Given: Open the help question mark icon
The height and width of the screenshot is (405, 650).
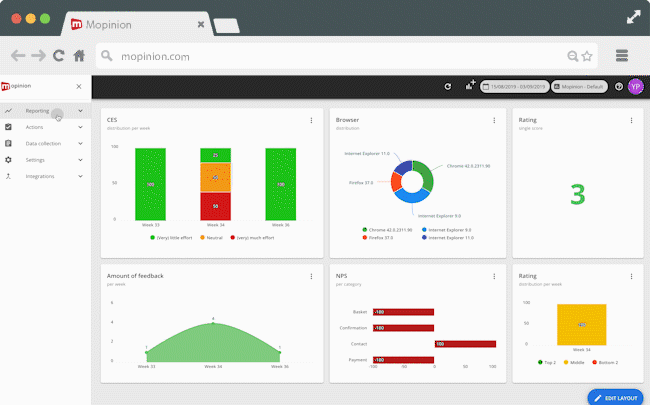Looking at the screenshot, I should 619,87.
